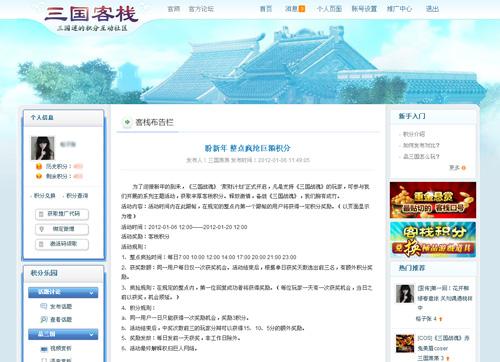Open the COS 三国战魂 post thumbnail
Viewport: 500px width, 362px height.
click(x=405, y=343)
